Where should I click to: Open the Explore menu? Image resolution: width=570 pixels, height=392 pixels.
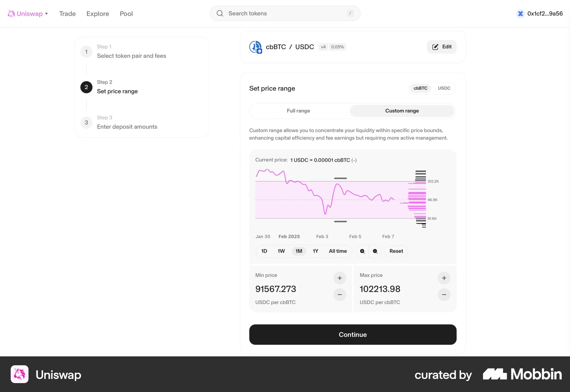[x=98, y=14]
